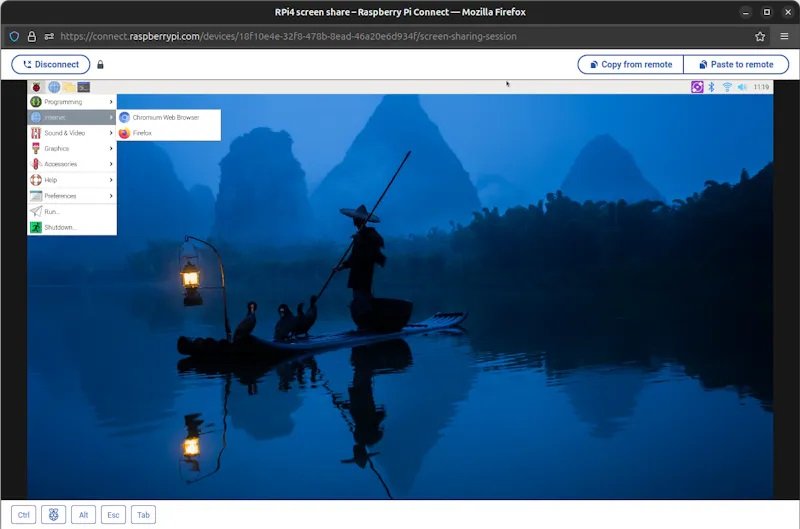Click the site permissions icon in address bar
This screenshot has width=800, height=529.
pos(49,36)
